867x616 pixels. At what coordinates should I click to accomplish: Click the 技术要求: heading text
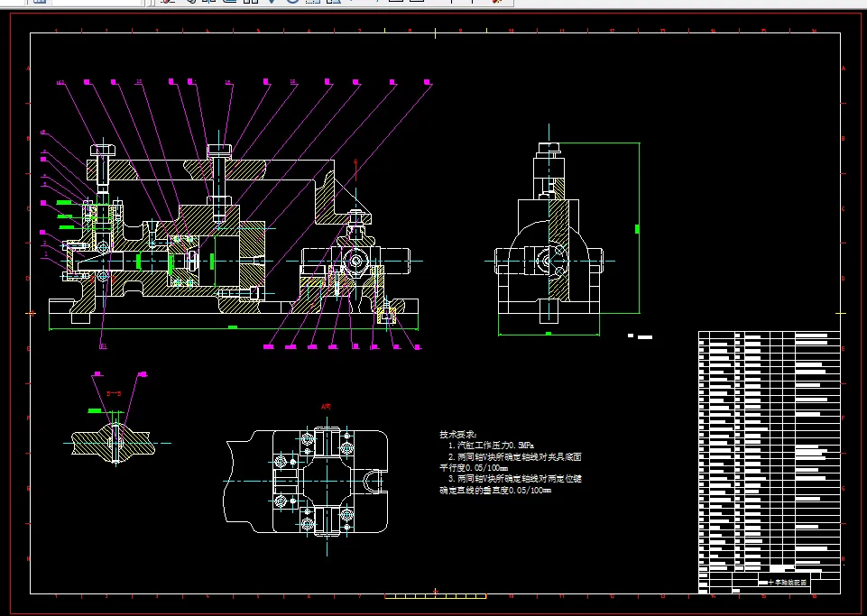click(x=457, y=435)
